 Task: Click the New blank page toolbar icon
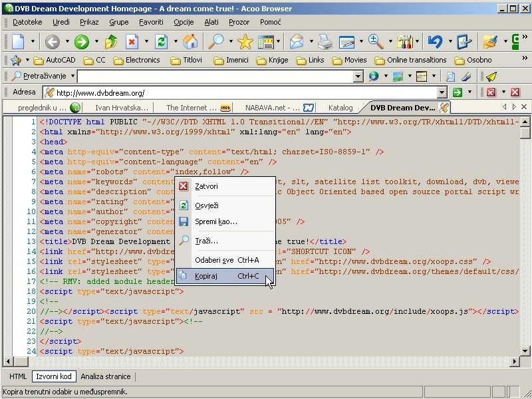[19, 42]
